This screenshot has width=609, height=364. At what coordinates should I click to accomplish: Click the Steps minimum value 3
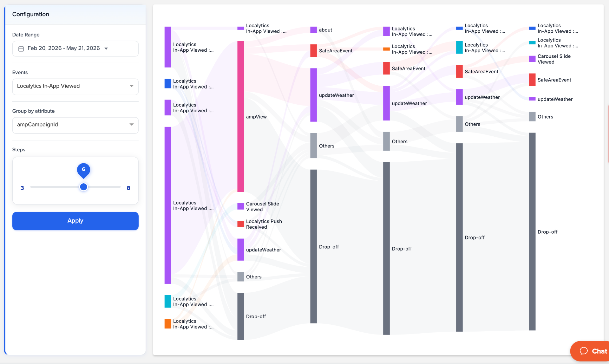22,188
